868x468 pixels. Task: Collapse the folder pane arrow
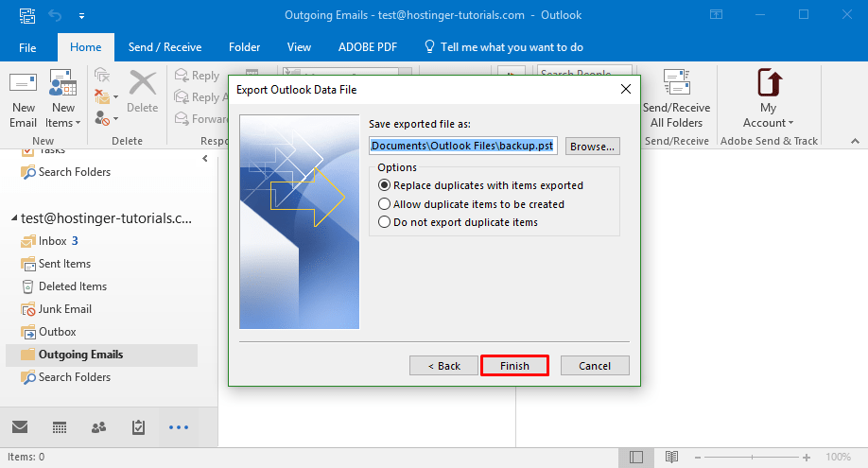click(x=205, y=159)
